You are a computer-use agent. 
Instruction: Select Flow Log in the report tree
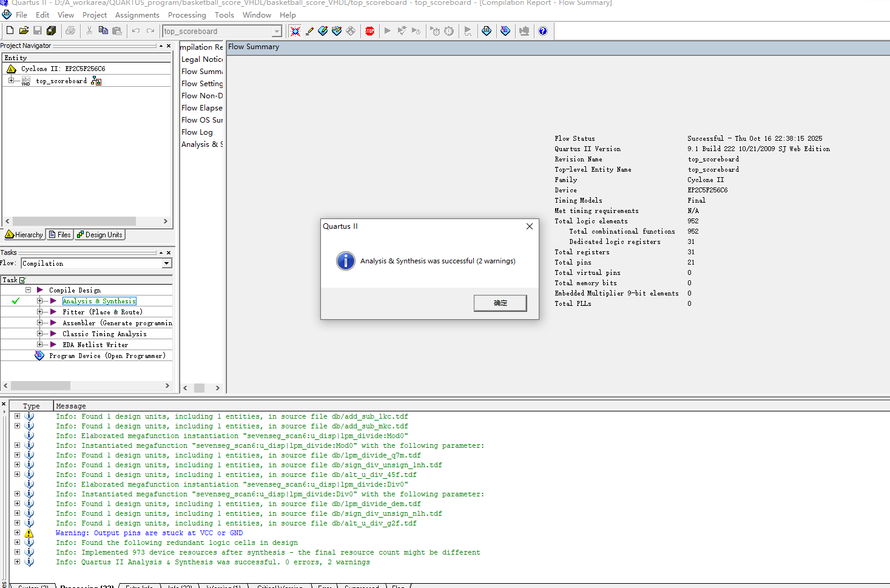pos(197,132)
